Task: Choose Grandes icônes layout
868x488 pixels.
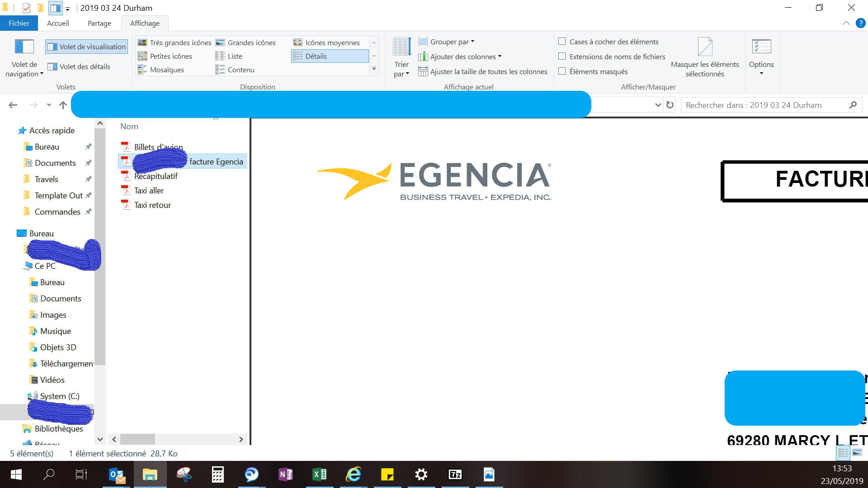Action: [x=245, y=42]
